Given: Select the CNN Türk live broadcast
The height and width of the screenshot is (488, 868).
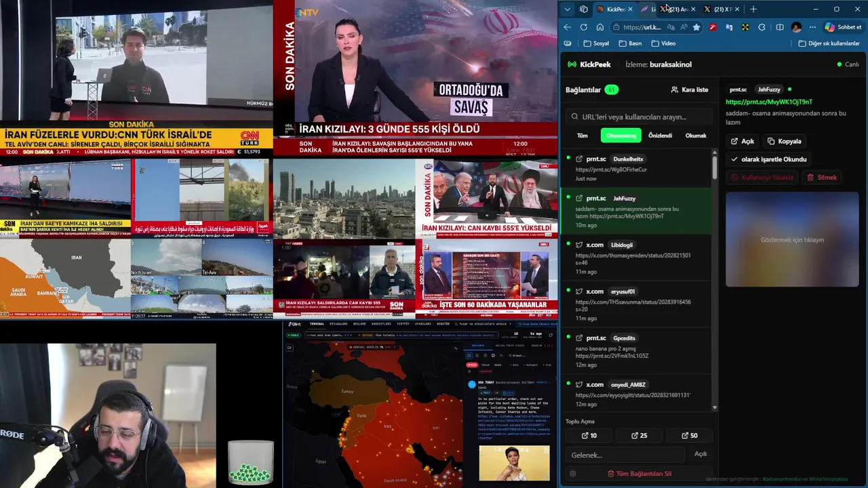Looking at the screenshot, I should coord(136,78).
